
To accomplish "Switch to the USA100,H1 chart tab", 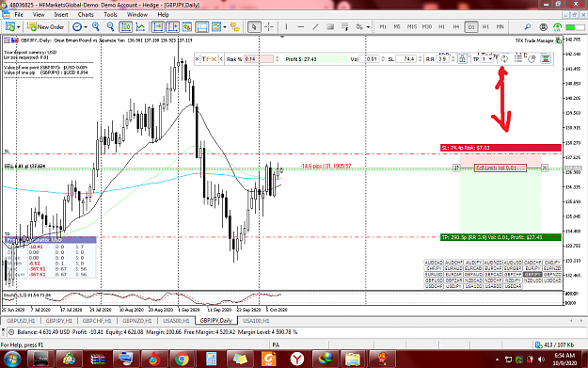I will [x=256, y=321].
